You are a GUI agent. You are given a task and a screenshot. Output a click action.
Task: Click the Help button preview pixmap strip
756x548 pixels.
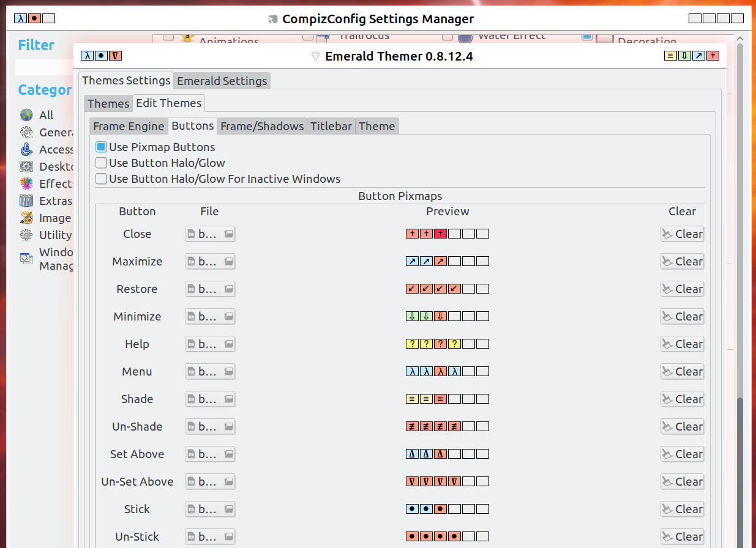pos(447,344)
